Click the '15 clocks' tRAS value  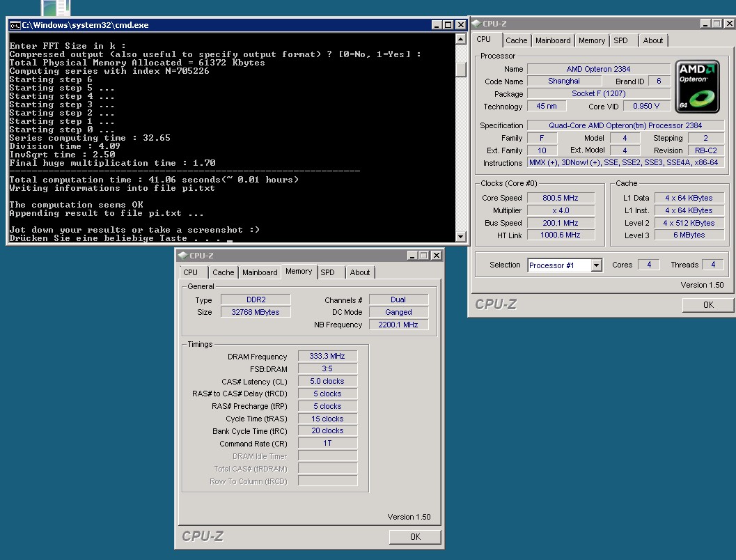327,419
